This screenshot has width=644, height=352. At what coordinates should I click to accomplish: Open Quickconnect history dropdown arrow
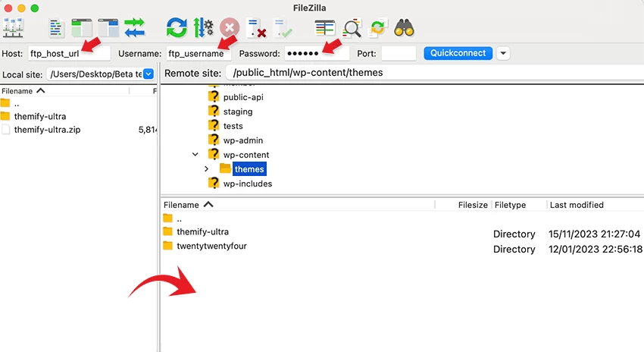point(503,53)
